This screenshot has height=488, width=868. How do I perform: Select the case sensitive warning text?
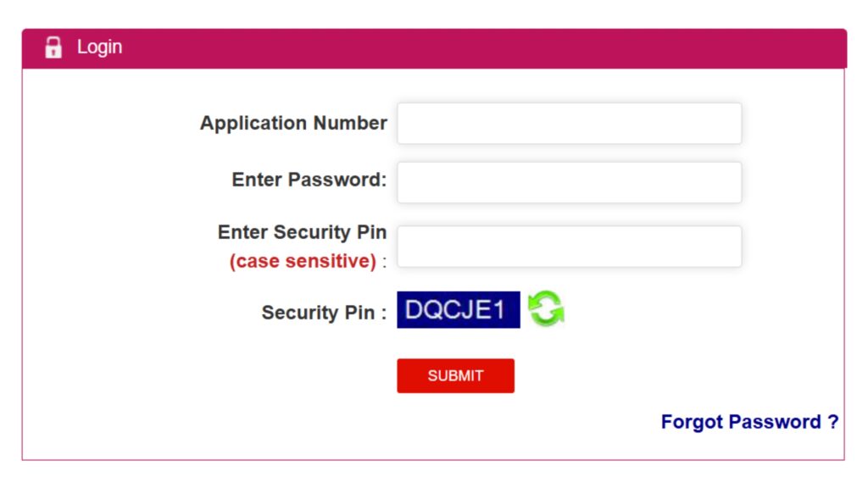[x=301, y=261]
